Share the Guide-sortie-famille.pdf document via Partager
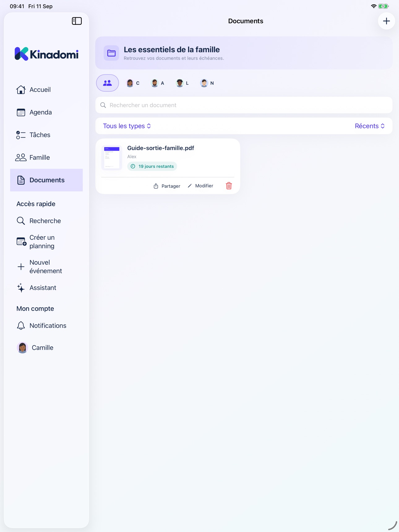 click(167, 186)
